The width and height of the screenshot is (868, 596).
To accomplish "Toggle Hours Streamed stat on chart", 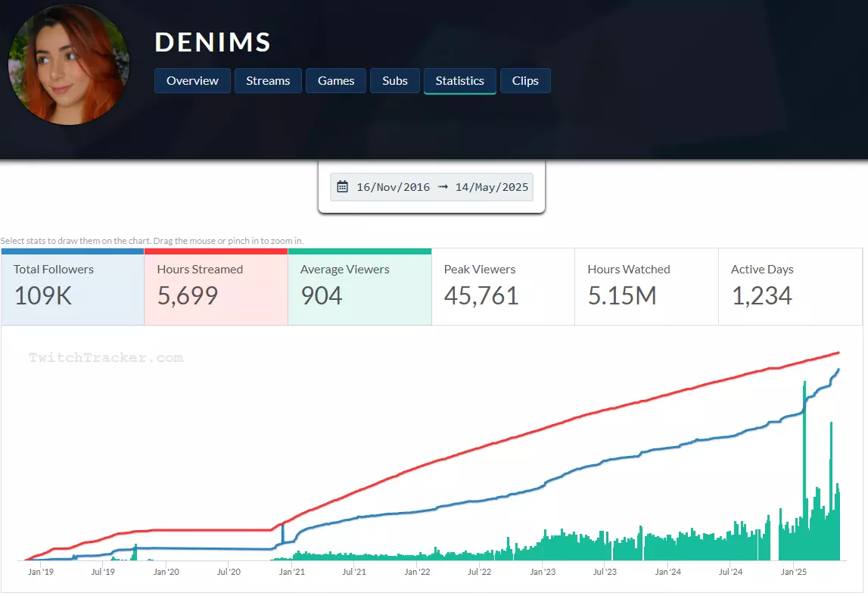I will click(216, 287).
